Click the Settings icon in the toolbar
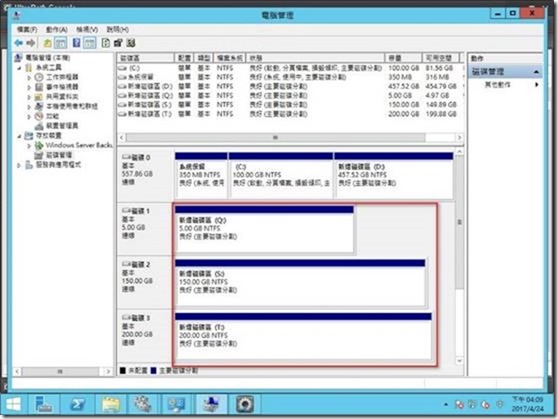Screen dimensions: 558x419 tap(118, 43)
